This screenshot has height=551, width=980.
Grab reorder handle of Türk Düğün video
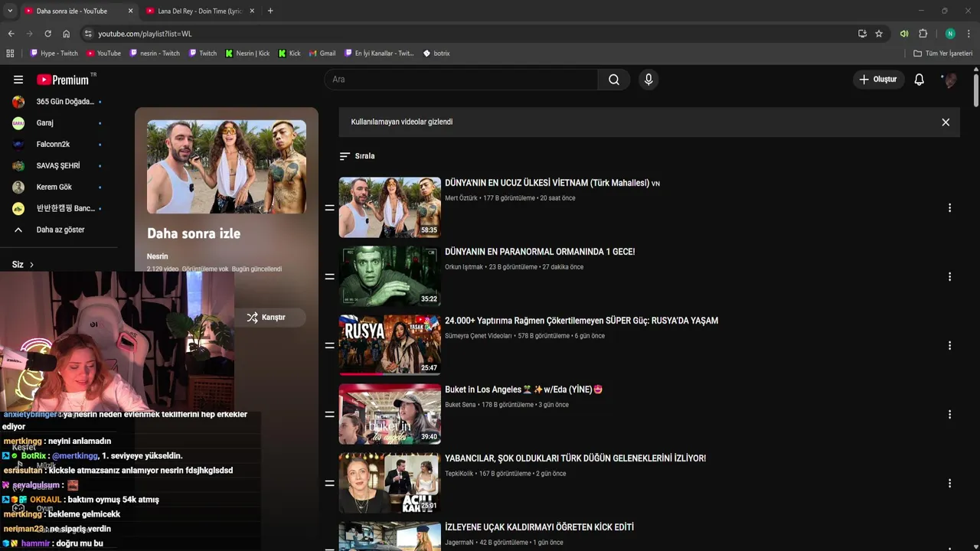(x=330, y=483)
